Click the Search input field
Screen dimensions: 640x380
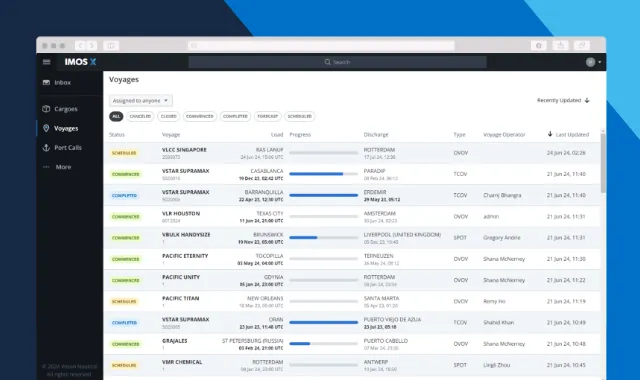338,62
